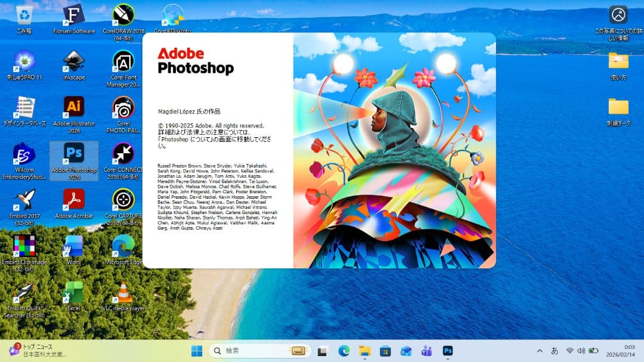644x362 pixels.
Task: Click the Windows Start button
Action: [x=197, y=351]
